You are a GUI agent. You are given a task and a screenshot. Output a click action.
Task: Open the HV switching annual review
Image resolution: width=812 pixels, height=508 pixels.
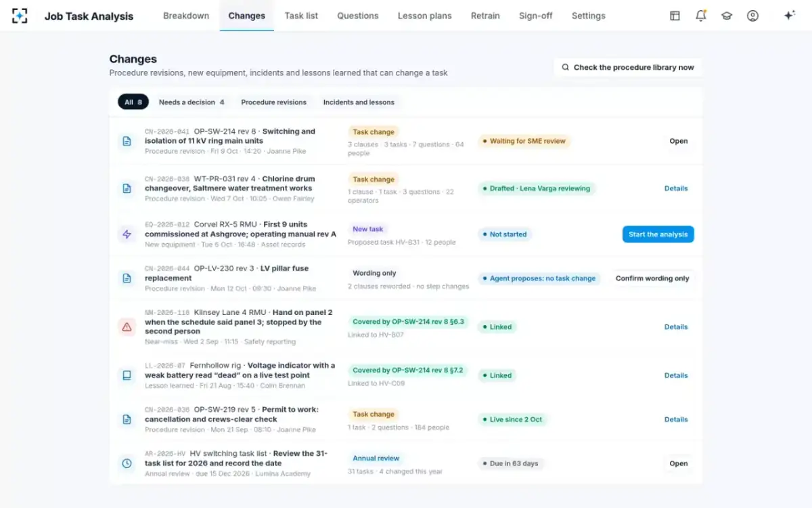pyautogui.click(x=679, y=463)
